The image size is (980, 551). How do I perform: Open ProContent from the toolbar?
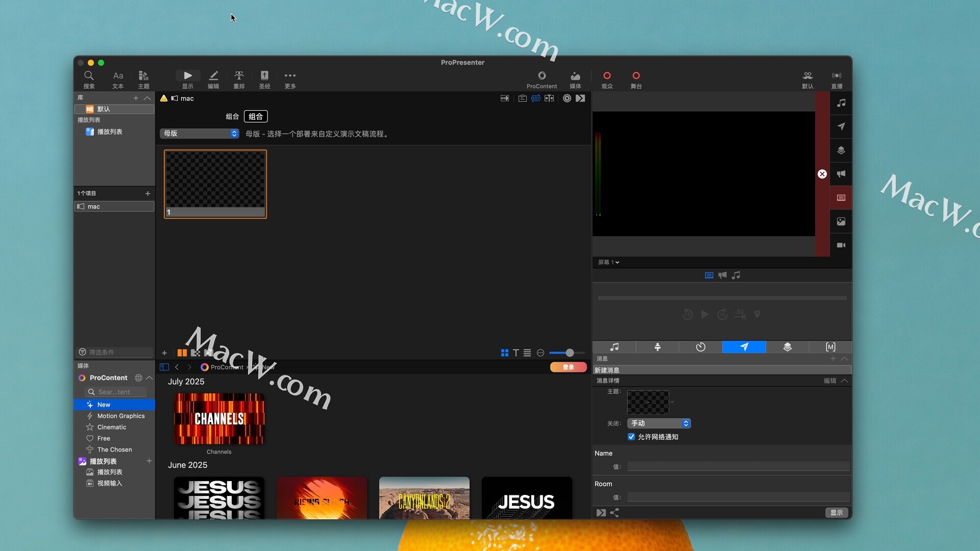(542, 80)
